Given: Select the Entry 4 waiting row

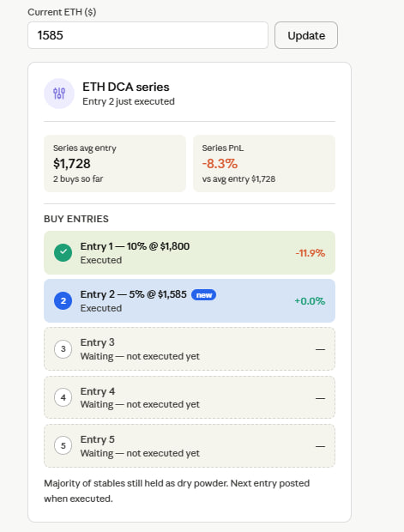Looking at the screenshot, I should [x=190, y=397].
